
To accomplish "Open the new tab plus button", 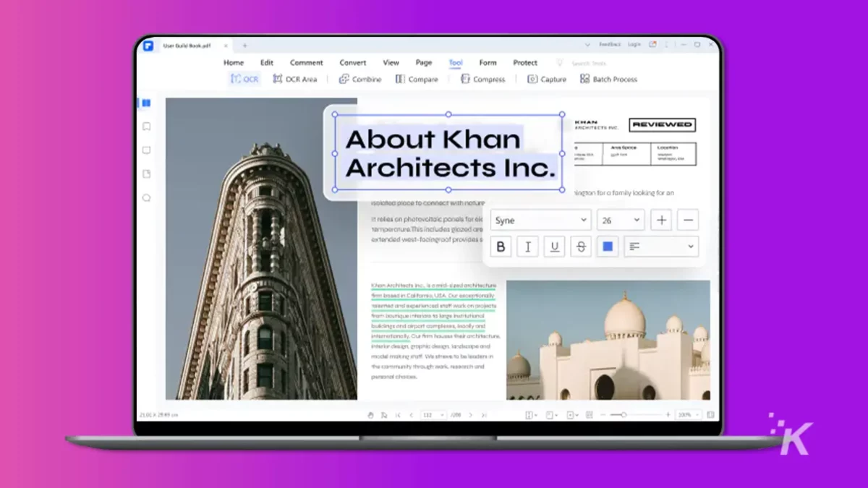I will pyautogui.click(x=244, y=46).
